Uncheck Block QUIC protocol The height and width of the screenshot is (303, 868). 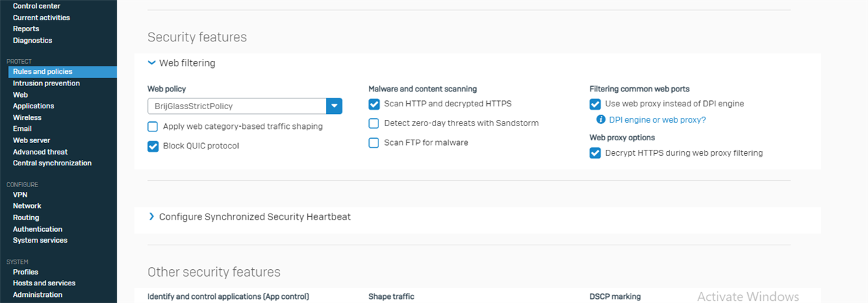153,146
